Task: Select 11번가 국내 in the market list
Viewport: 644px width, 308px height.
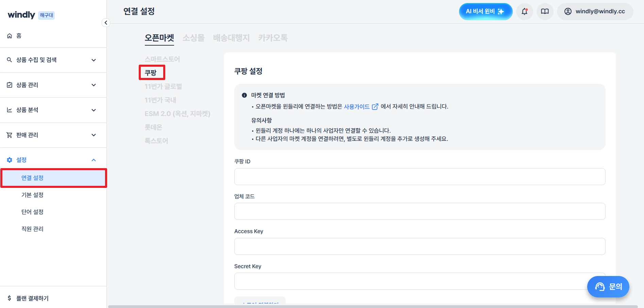Action: (x=160, y=100)
